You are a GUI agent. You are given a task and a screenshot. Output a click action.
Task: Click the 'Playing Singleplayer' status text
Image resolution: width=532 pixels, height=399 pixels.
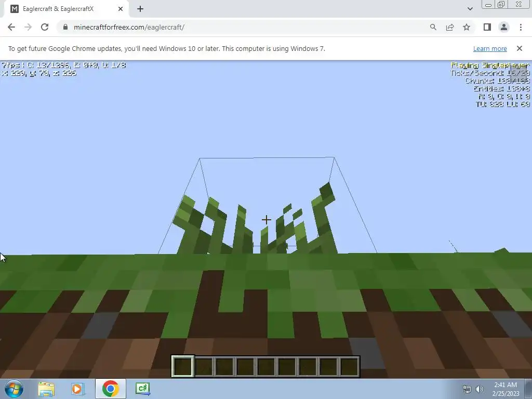pyautogui.click(x=490, y=65)
